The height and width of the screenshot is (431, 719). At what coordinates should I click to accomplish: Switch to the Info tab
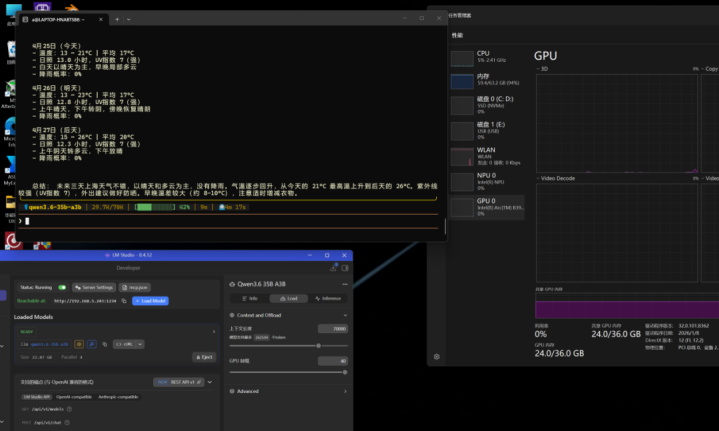pos(250,298)
